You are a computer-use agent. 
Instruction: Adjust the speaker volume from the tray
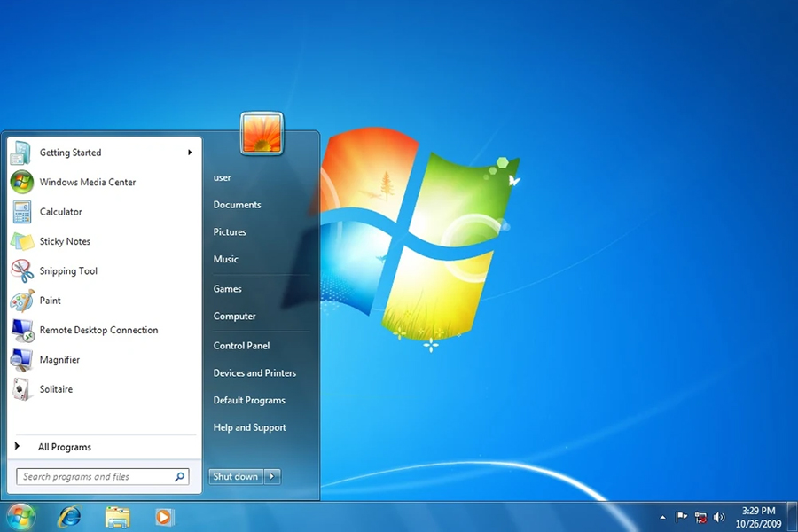point(720,517)
